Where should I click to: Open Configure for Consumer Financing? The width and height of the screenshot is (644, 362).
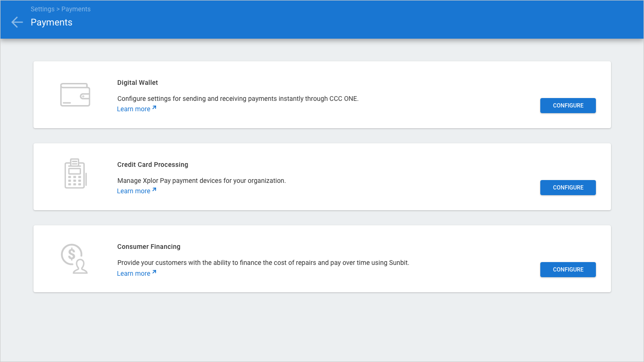[568, 270]
